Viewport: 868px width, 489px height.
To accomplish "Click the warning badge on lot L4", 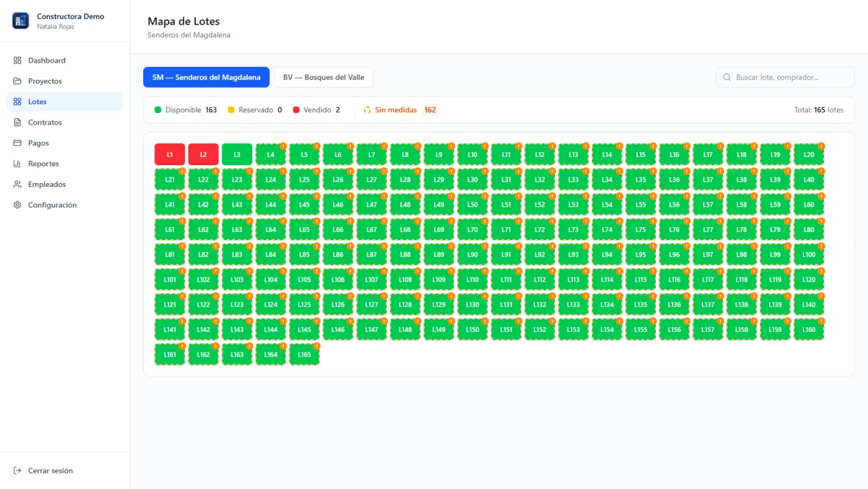I will 283,146.
